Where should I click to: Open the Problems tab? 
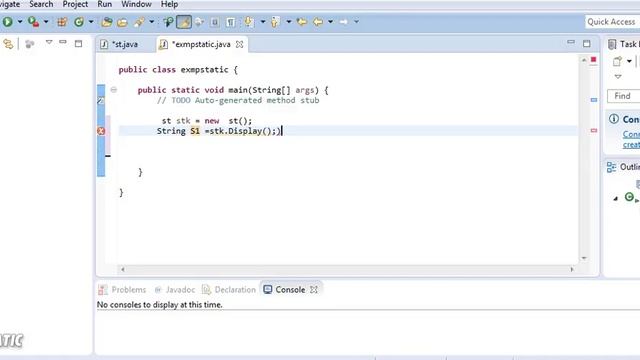[122, 289]
